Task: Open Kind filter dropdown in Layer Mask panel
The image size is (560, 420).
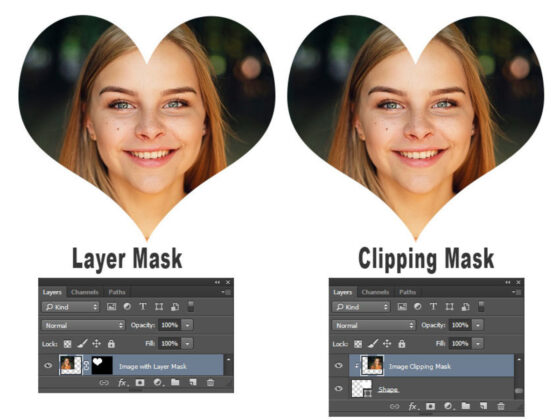Action: pyautogui.click(x=71, y=307)
